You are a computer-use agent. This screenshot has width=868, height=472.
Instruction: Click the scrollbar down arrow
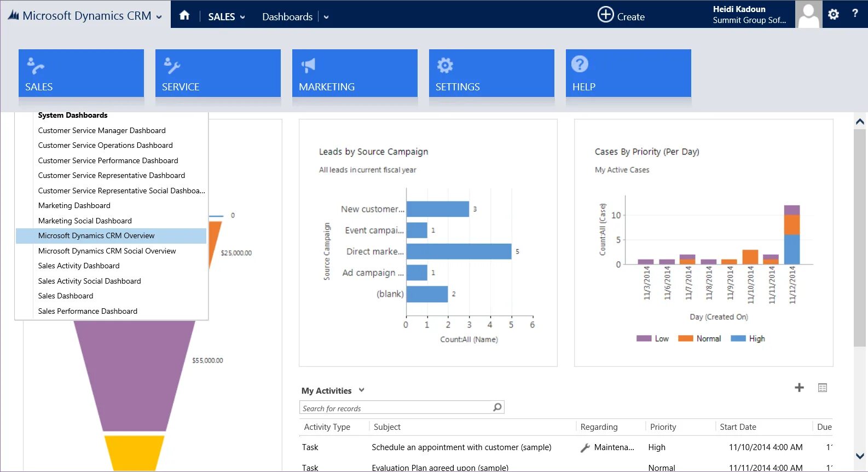(860, 456)
